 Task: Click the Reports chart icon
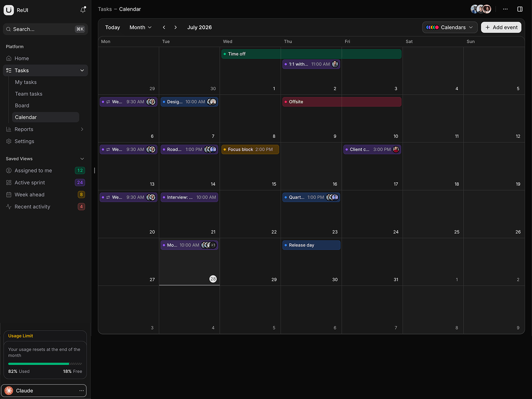[9, 129]
